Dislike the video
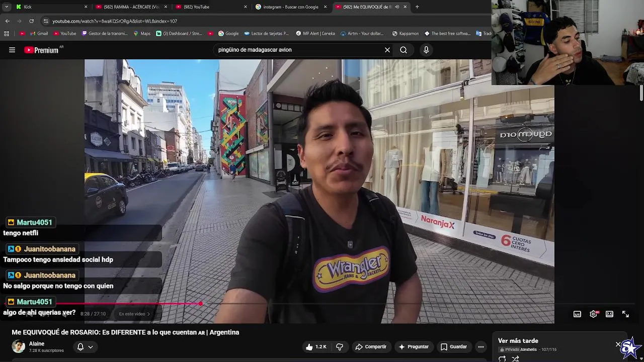This screenshot has height=362, width=644. click(x=340, y=346)
